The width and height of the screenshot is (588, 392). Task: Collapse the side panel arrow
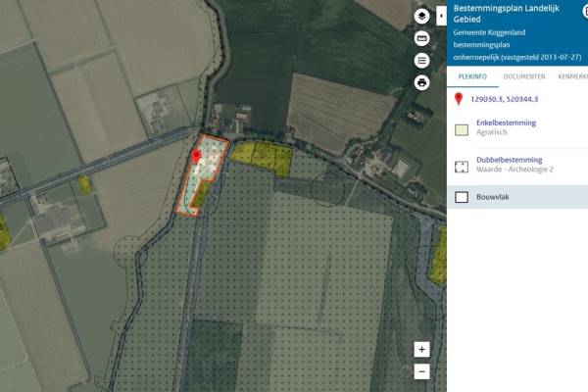click(441, 16)
